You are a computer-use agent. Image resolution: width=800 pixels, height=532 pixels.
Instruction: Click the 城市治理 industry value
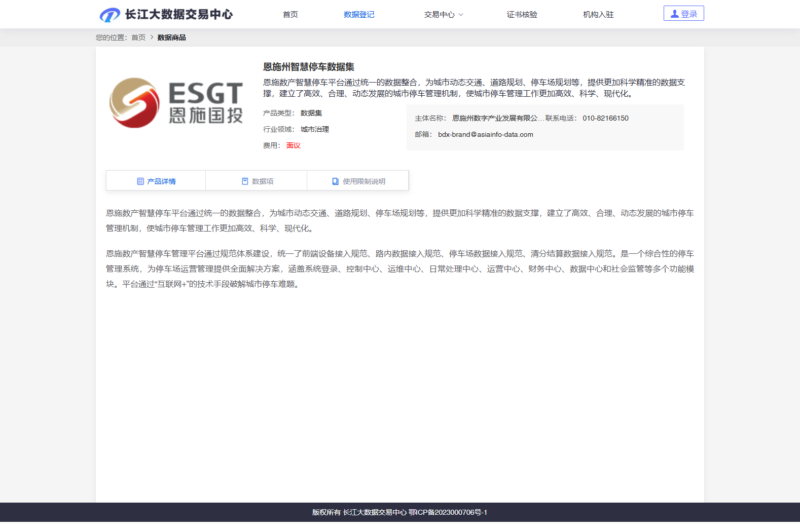315,129
